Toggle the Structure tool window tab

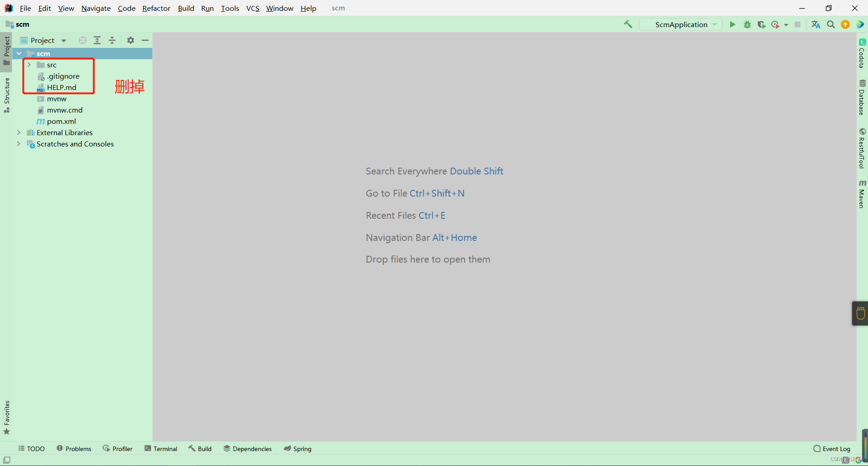point(6,95)
